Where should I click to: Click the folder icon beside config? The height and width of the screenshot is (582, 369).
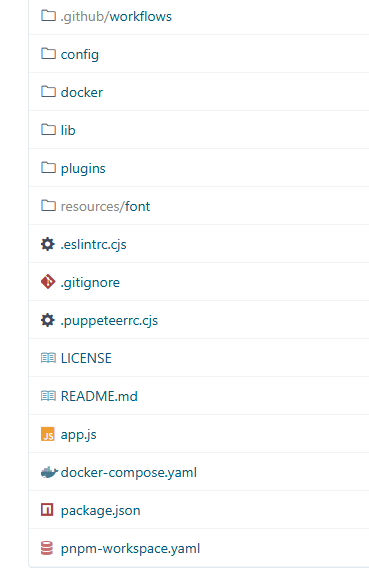click(x=48, y=54)
